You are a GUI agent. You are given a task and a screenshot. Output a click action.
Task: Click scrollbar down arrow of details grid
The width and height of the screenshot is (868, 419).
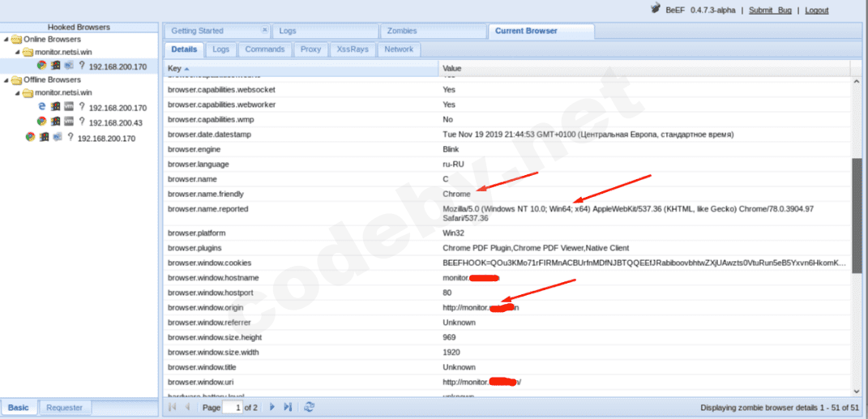tap(856, 394)
